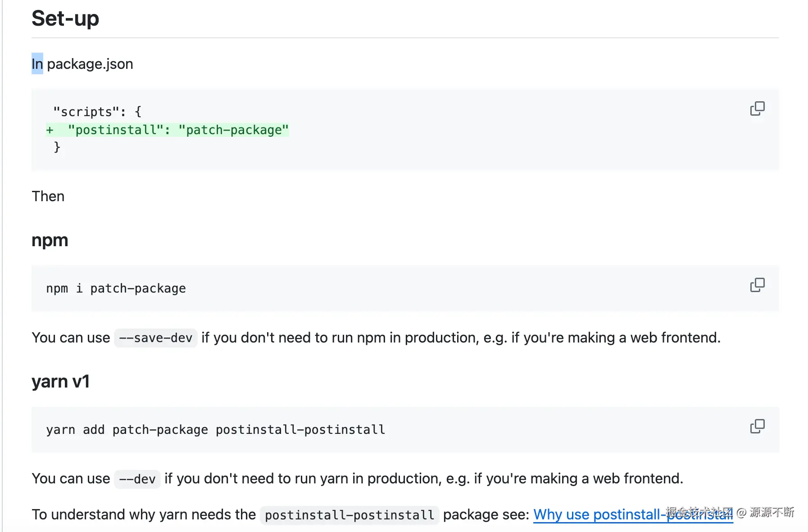Copy the npm i patch-package command
The height and width of the screenshot is (532, 808).
coord(757,285)
